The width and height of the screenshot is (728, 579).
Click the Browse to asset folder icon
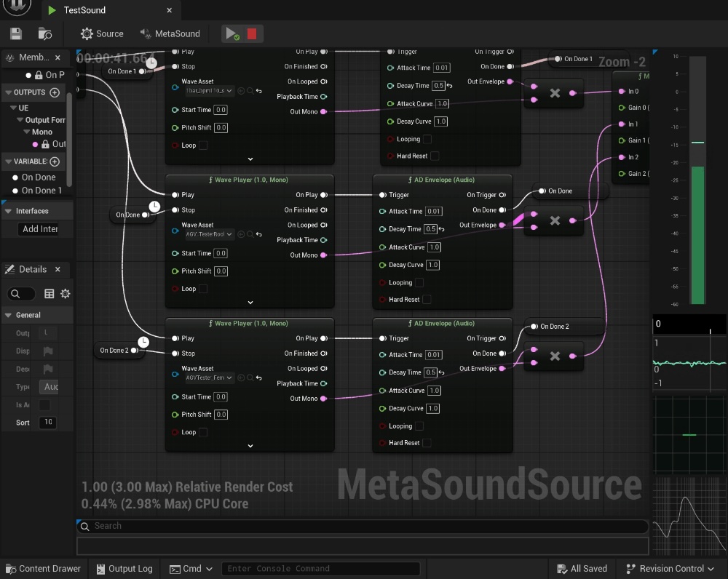tap(45, 33)
